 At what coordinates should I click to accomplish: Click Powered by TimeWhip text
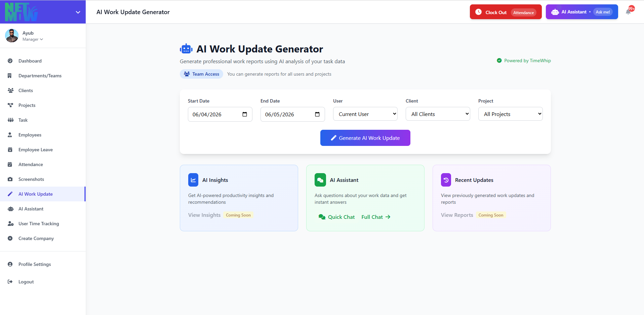(527, 61)
